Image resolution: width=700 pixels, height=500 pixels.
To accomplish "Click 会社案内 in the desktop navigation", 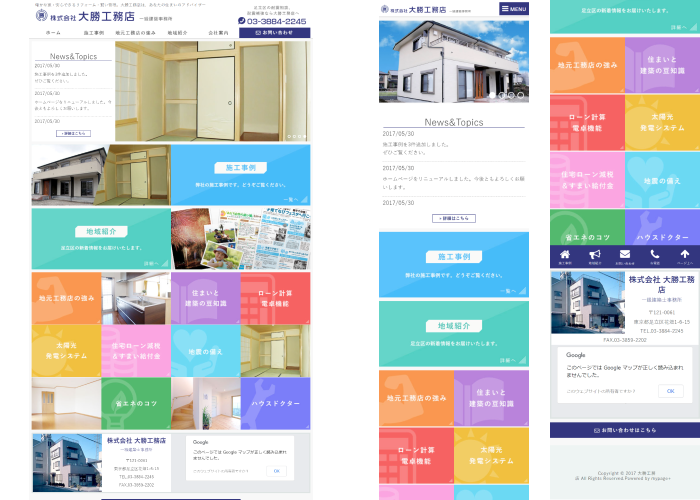I will (x=218, y=33).
